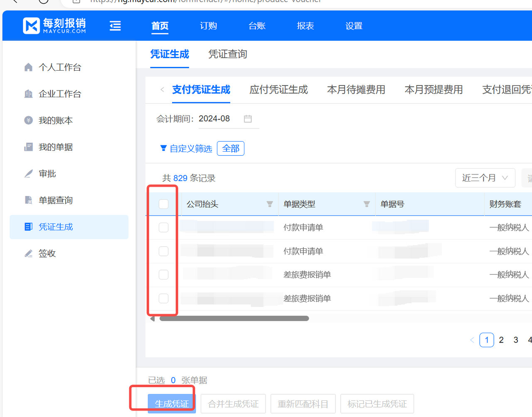532x417 pixels.
Task: Select the 支付凭证生成 sub-tab
Action: [201, 90]
